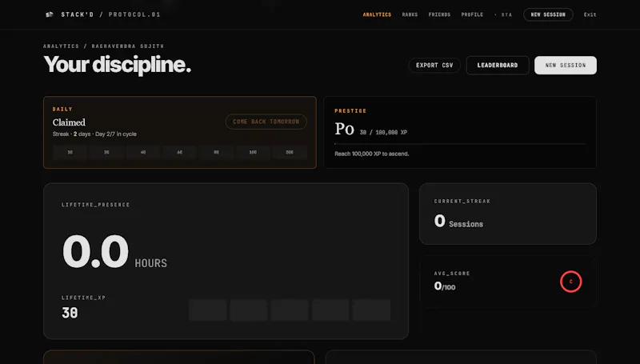The image size is (640, 364).
Task: Select the 20 daily reward tile
Action: point(106,152)
